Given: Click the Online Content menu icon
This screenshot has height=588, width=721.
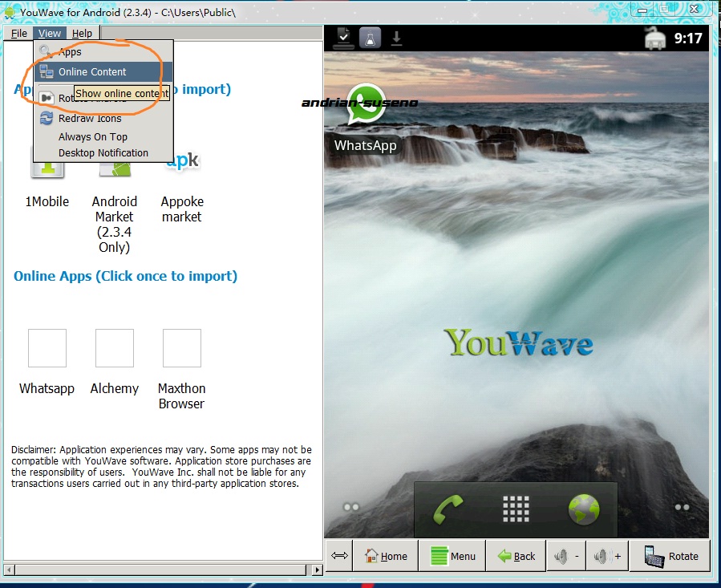Looking at the screenshot, I should coord(46,71).
